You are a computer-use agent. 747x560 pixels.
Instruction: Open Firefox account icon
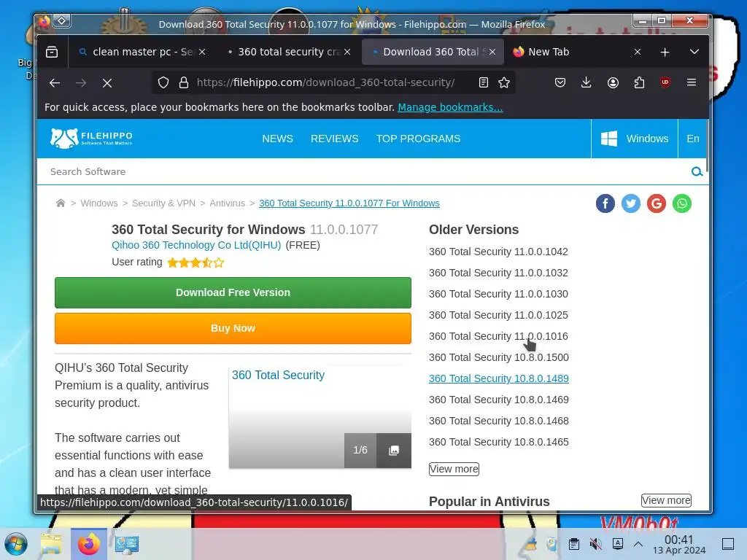pyautogui.click(x=613, y=82)
